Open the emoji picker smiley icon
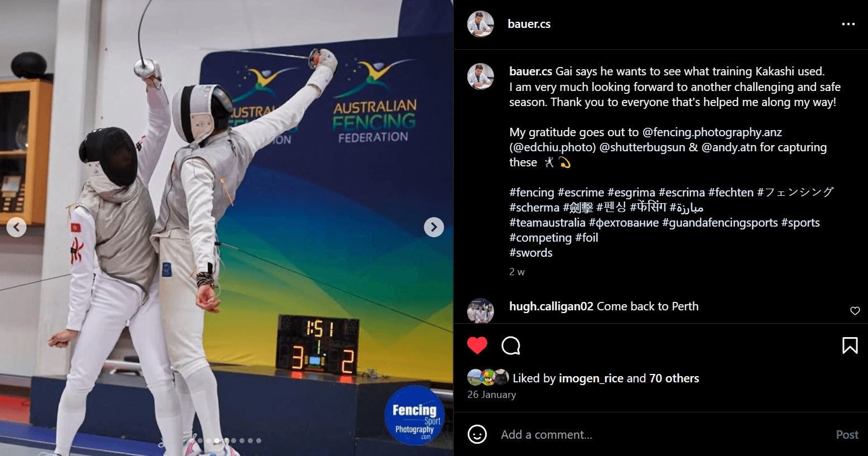The image size is (868, 456). (477, 434)
